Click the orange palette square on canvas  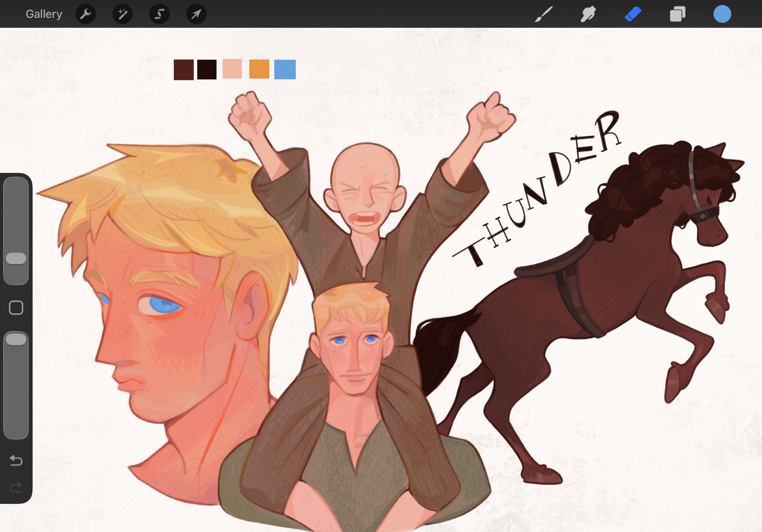click(x=259, y=69)
